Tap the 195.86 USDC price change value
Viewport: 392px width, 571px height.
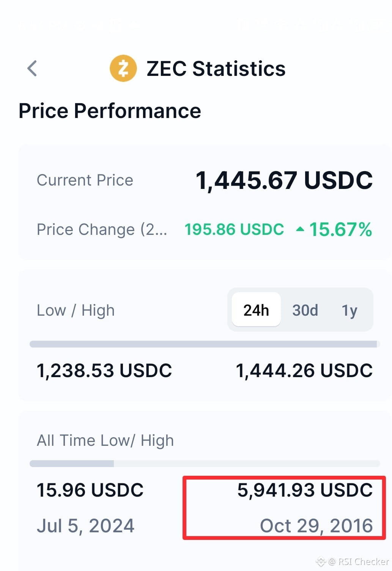234,229
